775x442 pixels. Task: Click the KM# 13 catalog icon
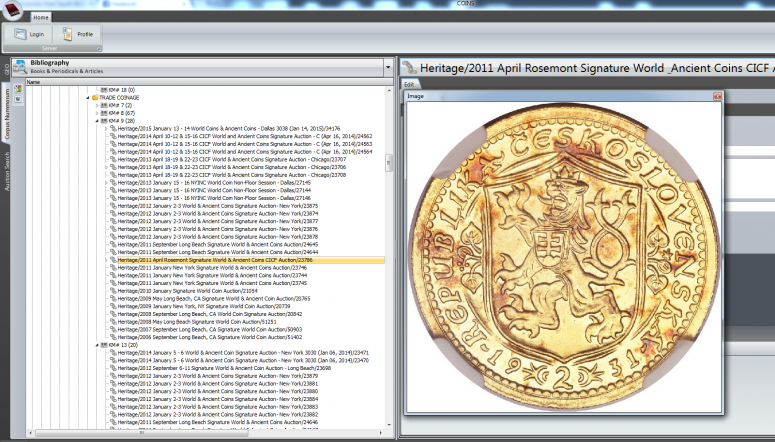click(x=104, y=345)
